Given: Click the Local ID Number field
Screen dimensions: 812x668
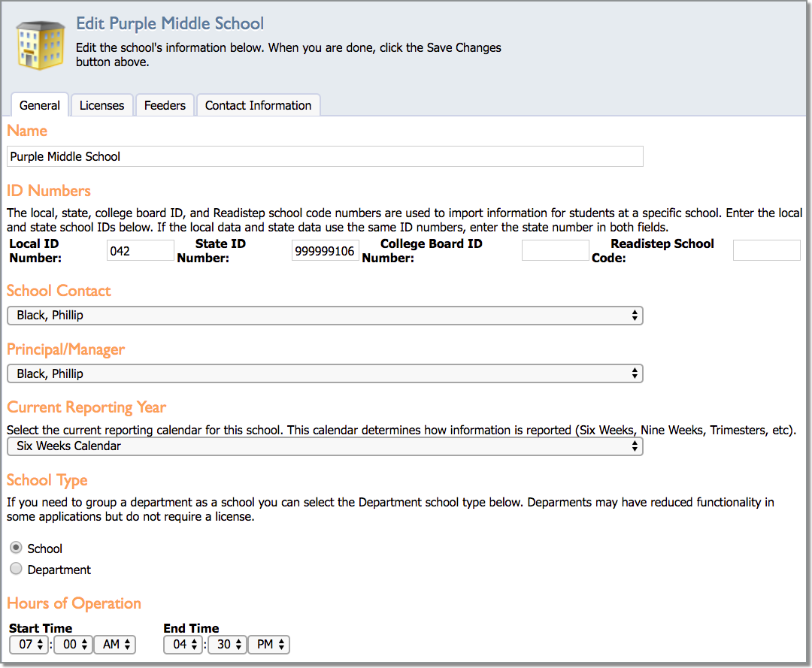Looking at the screenshot, I should 141,250.
